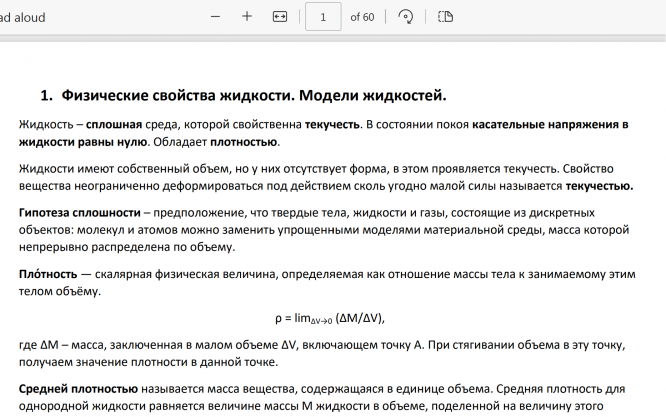Click the Read aloud button
This screenshot has width=666, height=417.
(22, 17)
